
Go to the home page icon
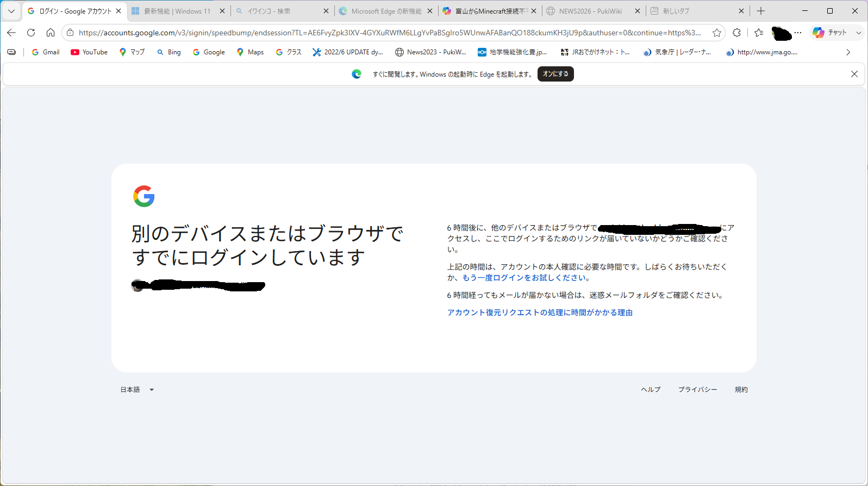click(51, 33)
